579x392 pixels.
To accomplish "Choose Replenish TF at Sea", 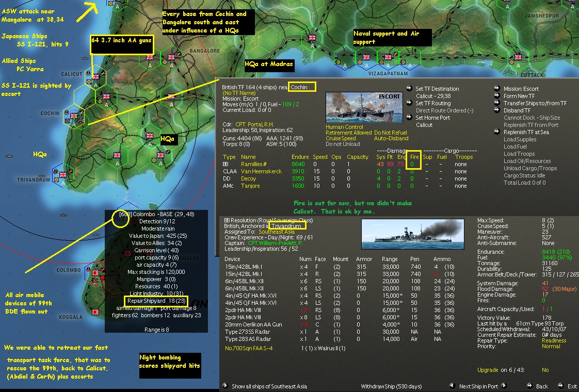I will pos(526,132).
